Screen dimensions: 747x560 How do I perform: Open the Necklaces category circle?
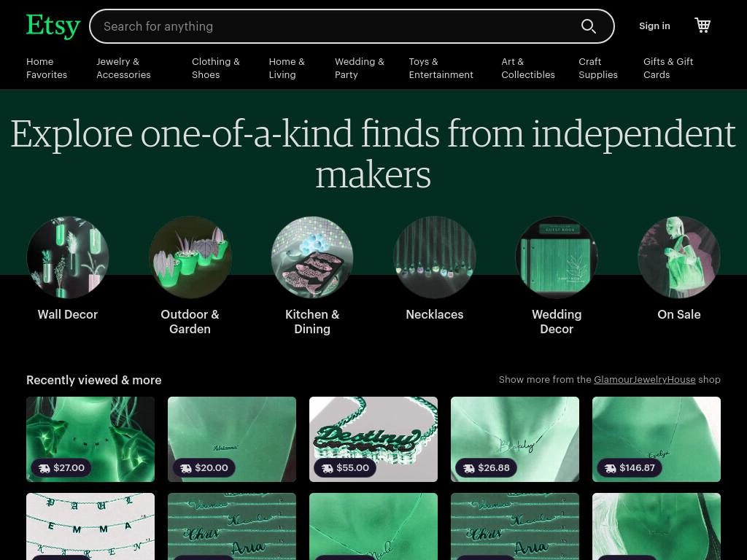pos(435,257)
